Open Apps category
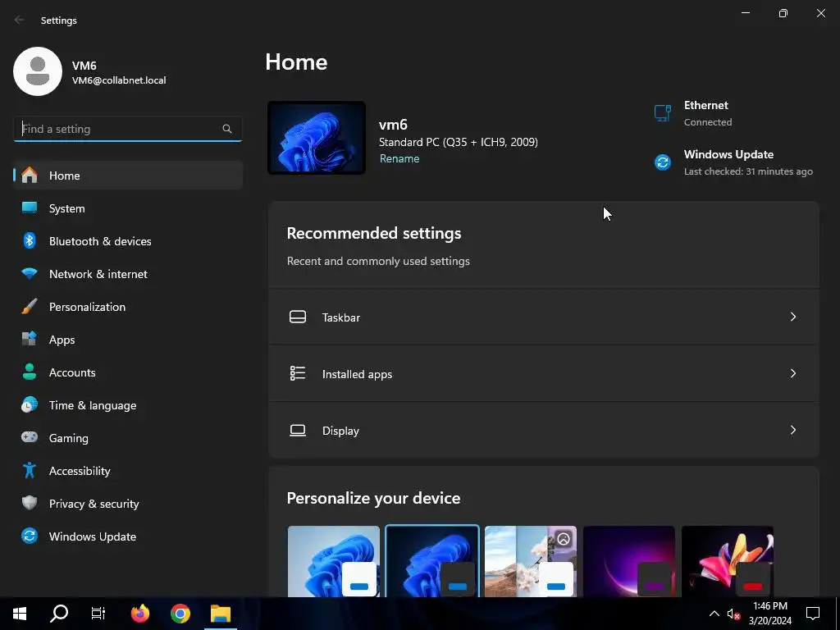 click(x=128, y=340)
